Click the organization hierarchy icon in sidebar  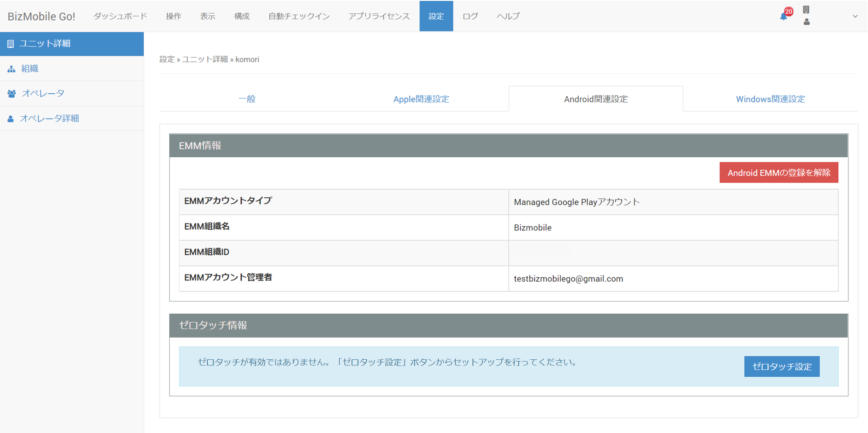pos(11,69)
